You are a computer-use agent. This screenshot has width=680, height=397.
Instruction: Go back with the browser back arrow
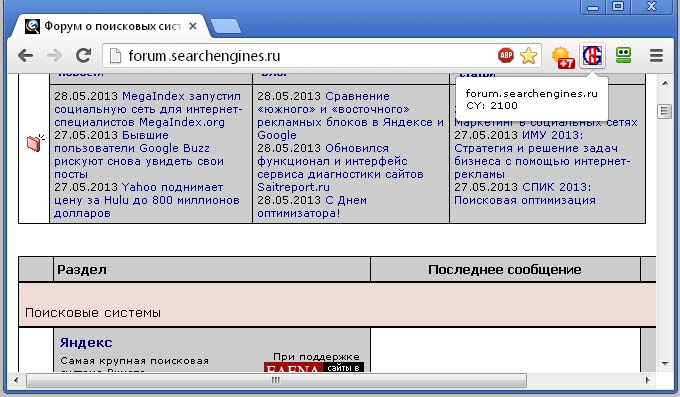(x=26, y=56)
